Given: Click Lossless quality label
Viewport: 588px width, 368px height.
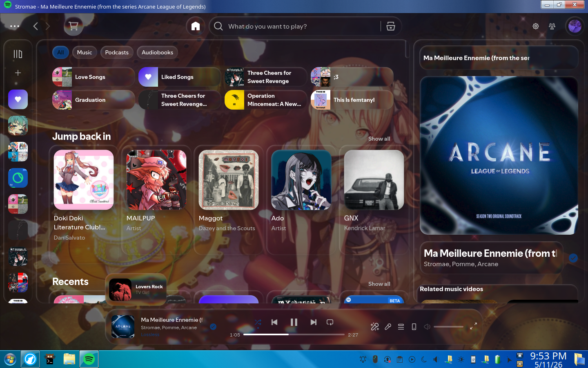Looking at the screenshot, I should (x=150, y=334).
